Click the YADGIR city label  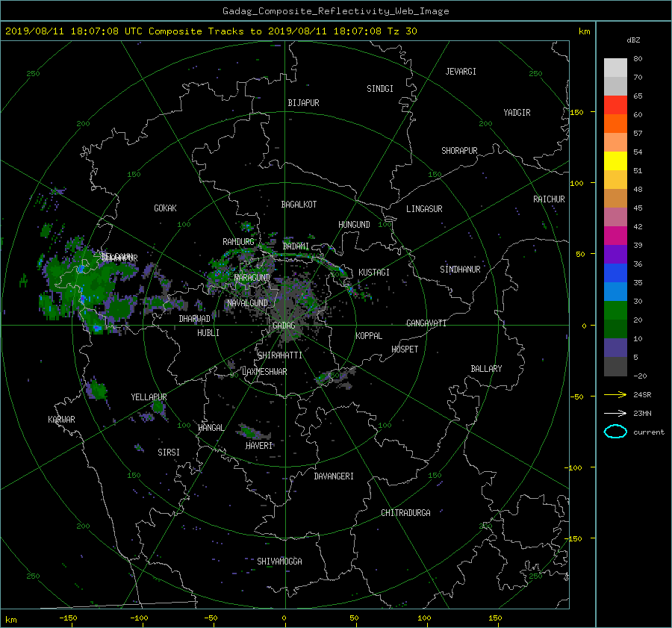pos(517,113)
